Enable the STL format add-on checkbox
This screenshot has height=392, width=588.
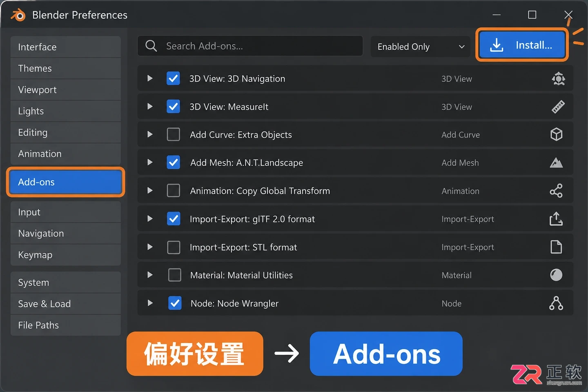tap(174, 247)
